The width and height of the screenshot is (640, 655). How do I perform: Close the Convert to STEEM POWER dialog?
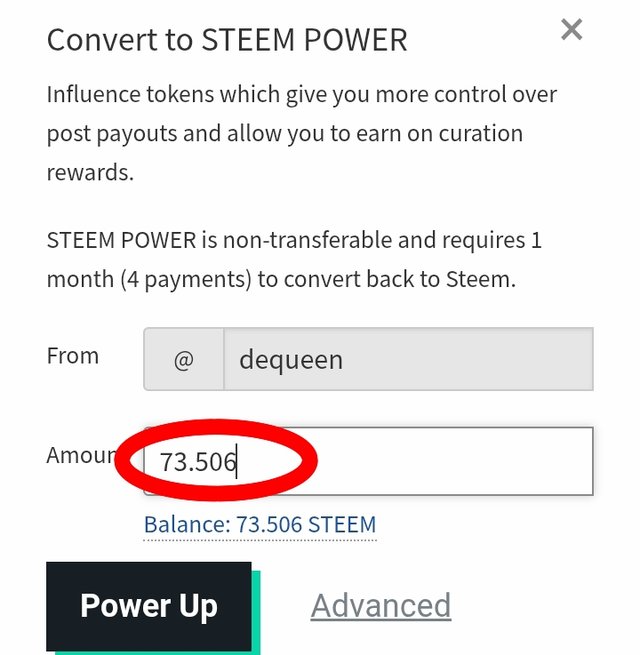click(x=571, y=30)
